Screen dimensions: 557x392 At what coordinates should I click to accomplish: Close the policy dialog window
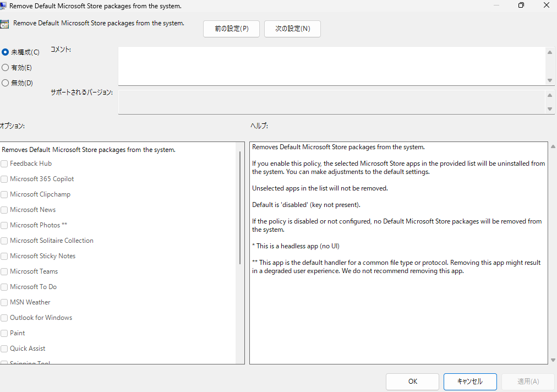(547, 6)
